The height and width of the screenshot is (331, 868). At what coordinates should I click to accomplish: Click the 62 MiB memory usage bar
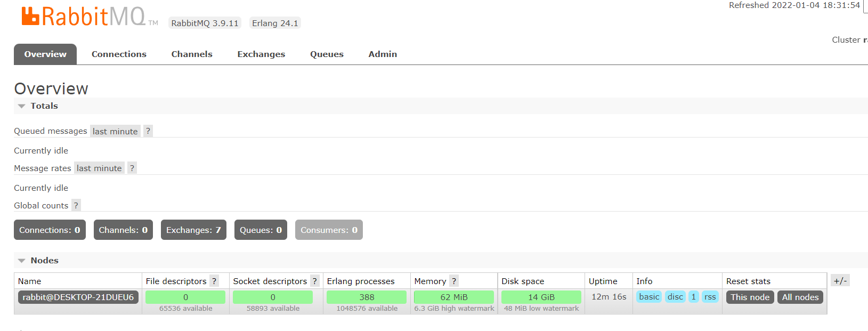click(454, 297)
